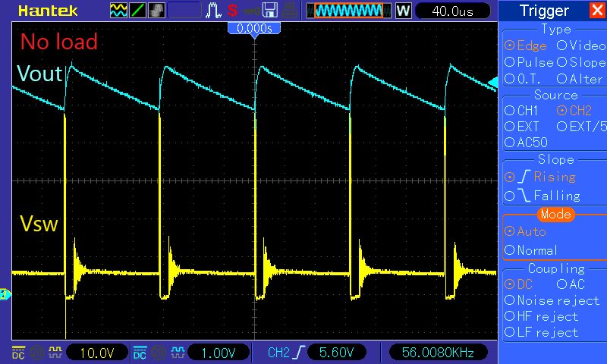
Task: Click the gray persistence waveform icon
Action: coord(156,11)
